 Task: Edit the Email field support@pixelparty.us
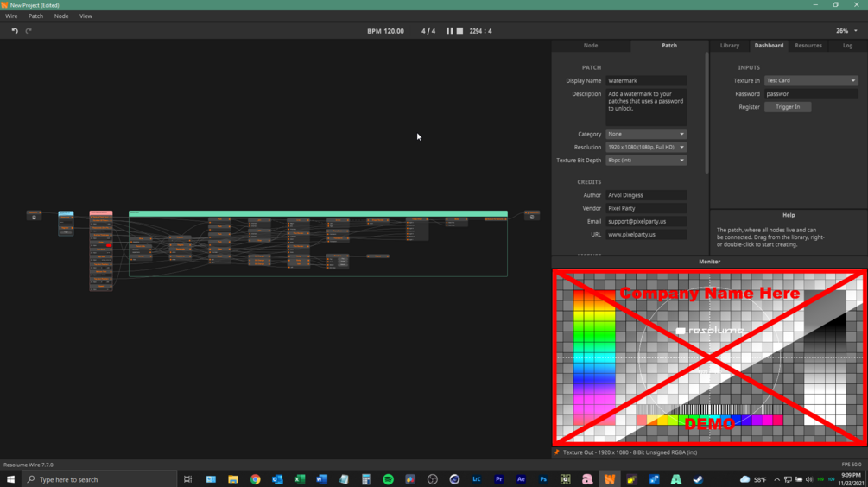[646, 221]
